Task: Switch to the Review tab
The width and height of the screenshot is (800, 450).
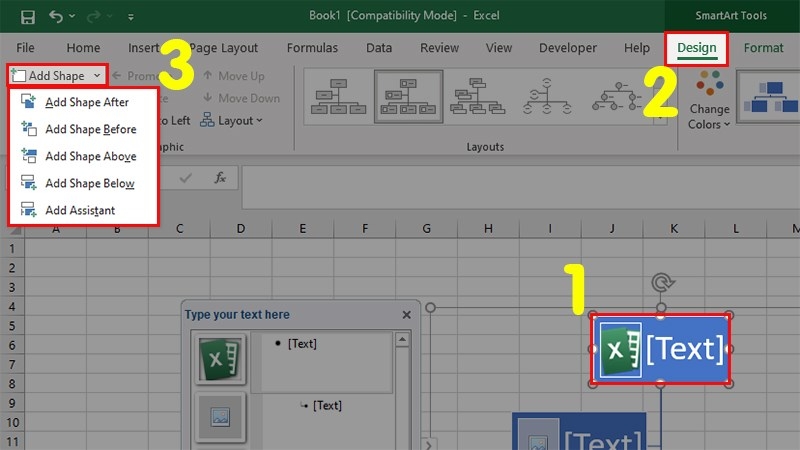Action: click(439, 48)
